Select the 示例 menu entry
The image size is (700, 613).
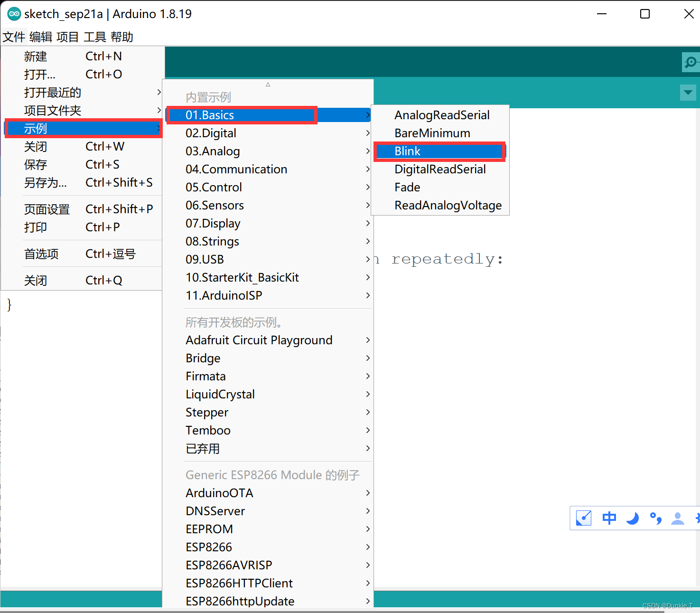coord(83,128)
